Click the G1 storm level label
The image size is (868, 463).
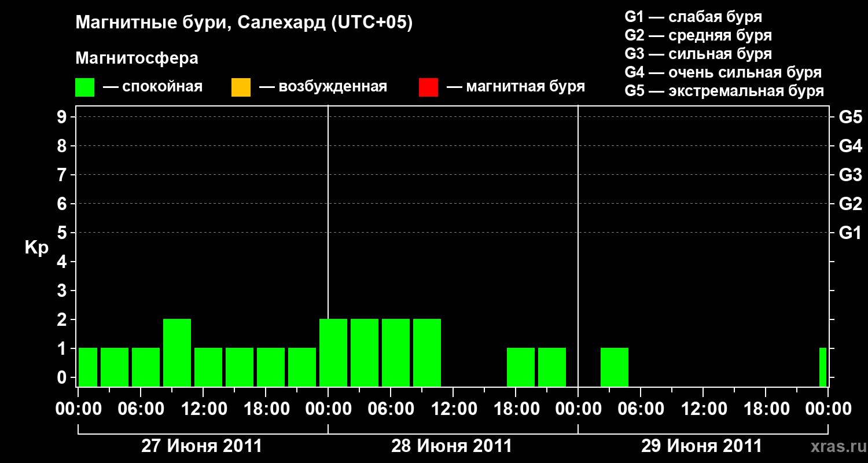pyautogui.click(x=850, y=233)
